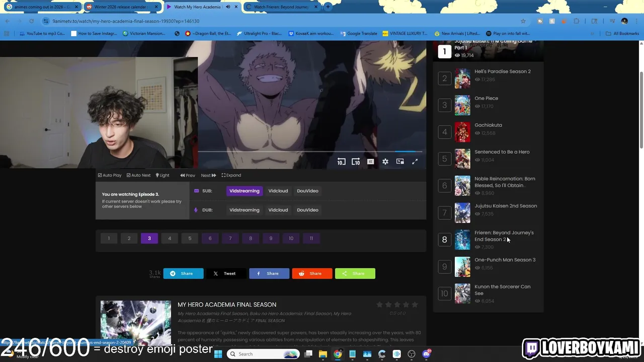Open episode 5
Screen dimensions: 644x362
click(x=190, y=238)
